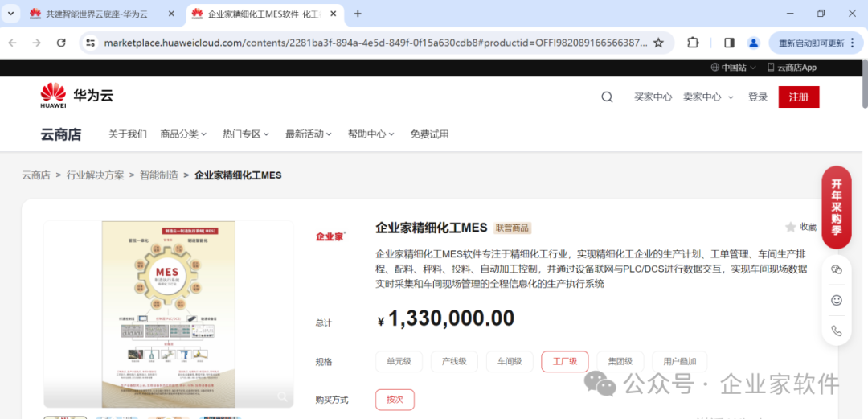868x419 pixels.
Task: Click 重新启动即可更新 button
Action: click(812, 43)
